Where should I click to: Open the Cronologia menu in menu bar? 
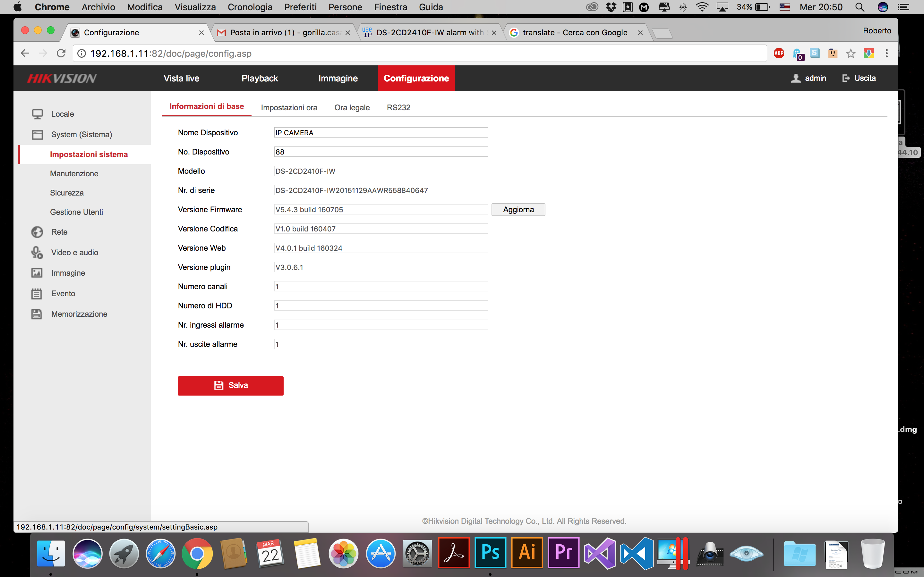tap(250, 7)
